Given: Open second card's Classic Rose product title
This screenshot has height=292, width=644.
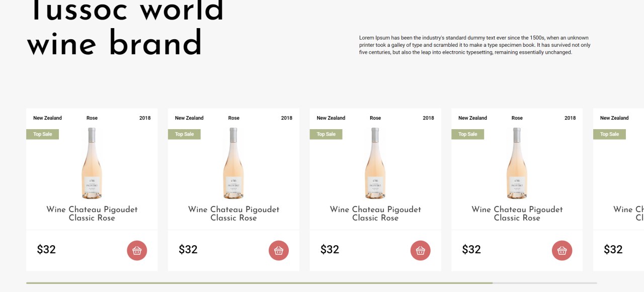Looking at the screenshot, I should (233, 214).
